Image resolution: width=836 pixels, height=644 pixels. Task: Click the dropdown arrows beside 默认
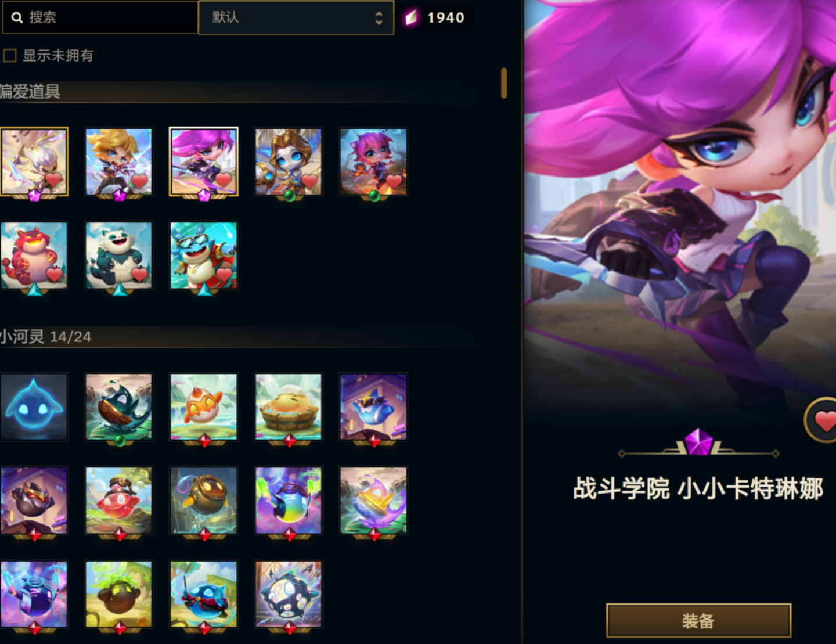[379, 18]
